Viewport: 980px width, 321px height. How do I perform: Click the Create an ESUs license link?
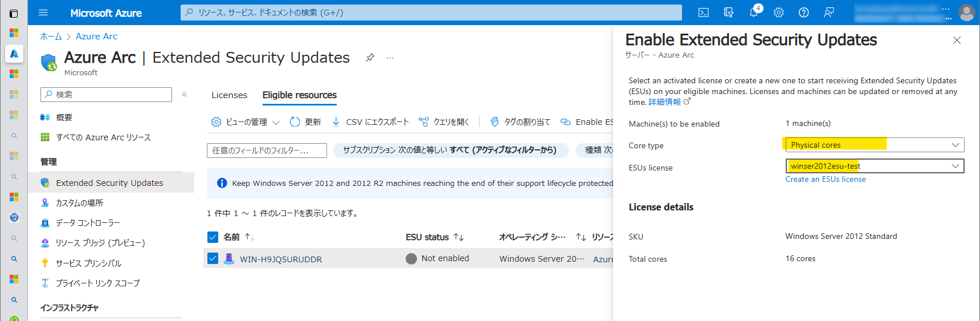tap(826, 180)
